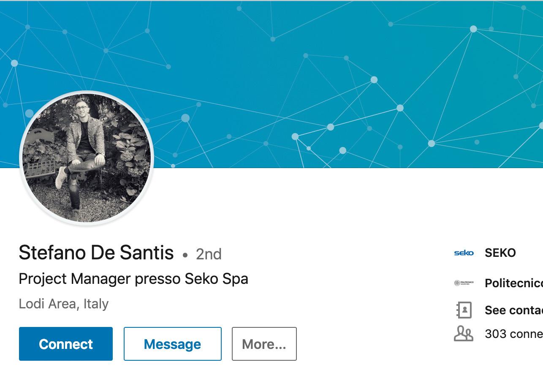This screenshot has width=543, height=392.
Task: Open the Politecnico education link
Action: [x=513, y=283]
